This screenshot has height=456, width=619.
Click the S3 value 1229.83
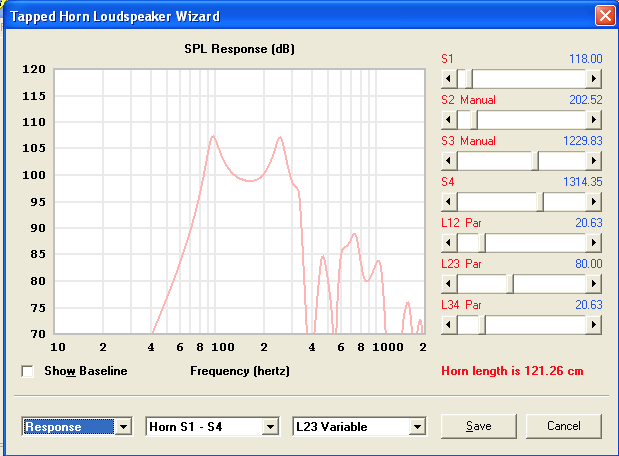(583, 141)
